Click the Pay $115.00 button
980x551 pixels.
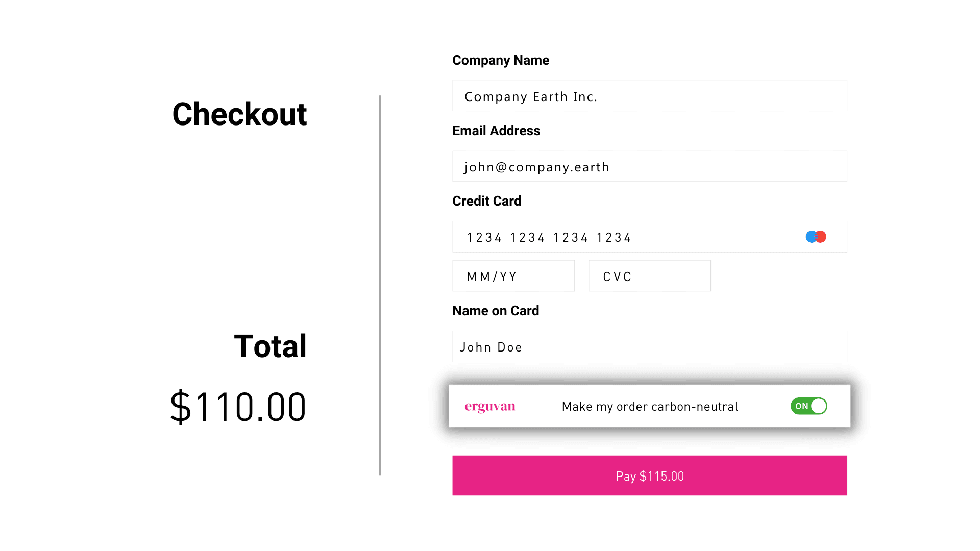[x=650, y=475]
